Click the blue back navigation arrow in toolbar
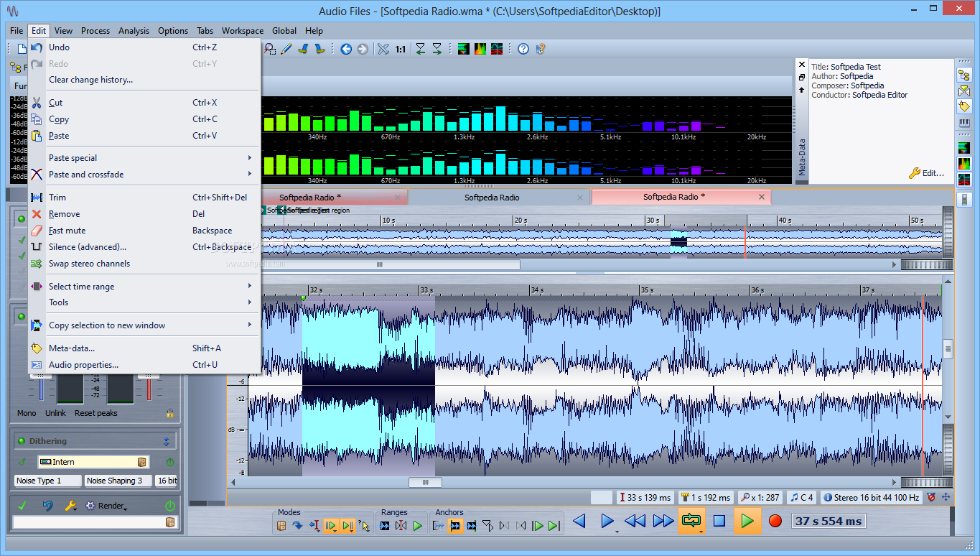980x556 pixels. pyautogui.click(x=346, y=49)
